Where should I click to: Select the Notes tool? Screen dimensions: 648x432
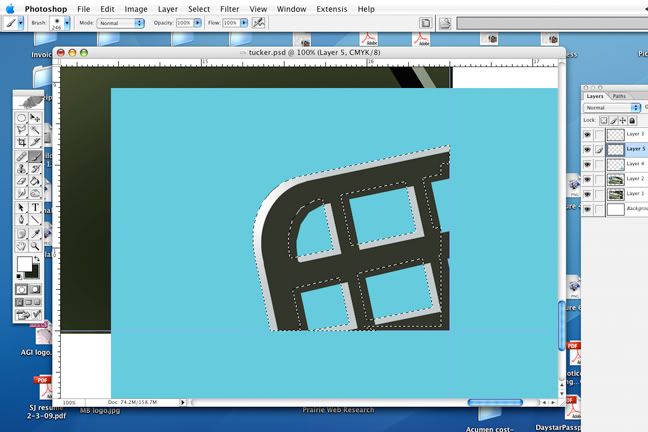(21, 234)
